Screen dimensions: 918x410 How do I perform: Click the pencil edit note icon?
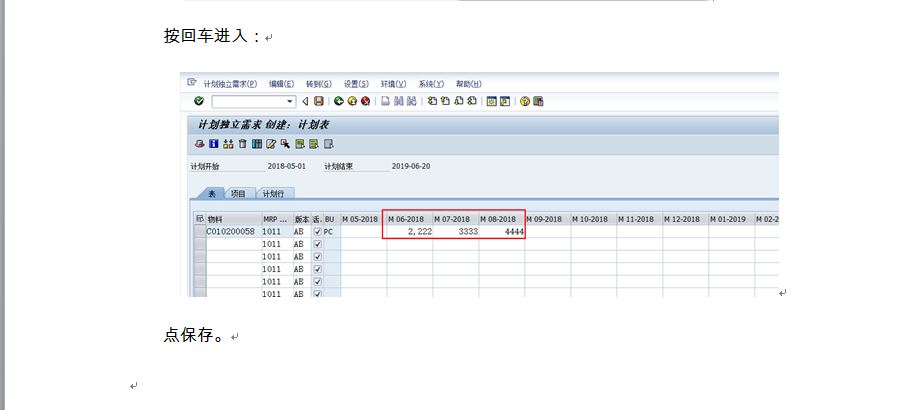[271, 144]
